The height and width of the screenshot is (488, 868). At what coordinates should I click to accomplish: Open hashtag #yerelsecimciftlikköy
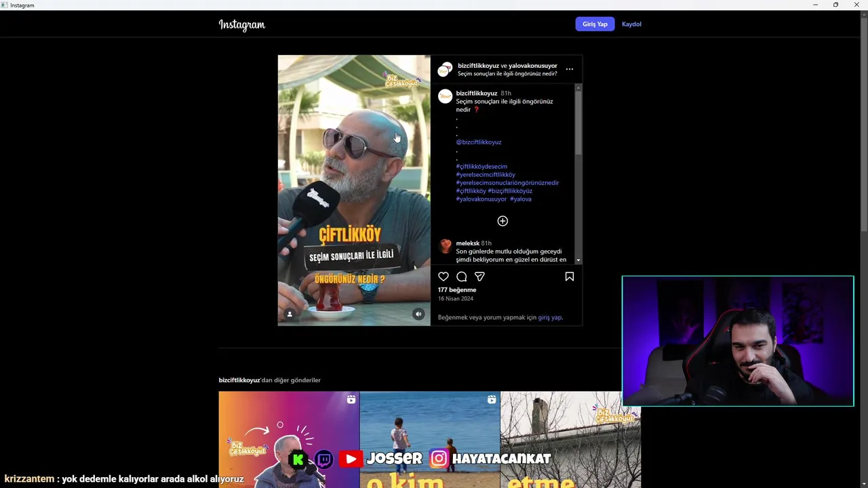(486, 174)
